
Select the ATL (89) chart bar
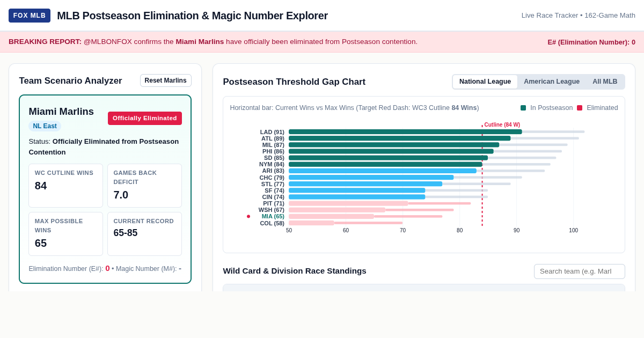400,138
